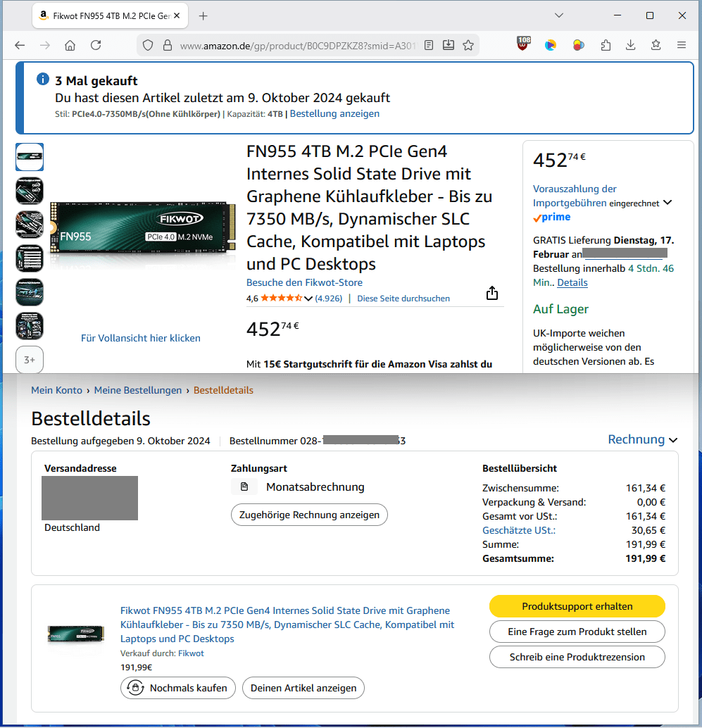Viewport: 702px width, 728px height.
Task: Go back to the previous page
Action: click(20, 45)
